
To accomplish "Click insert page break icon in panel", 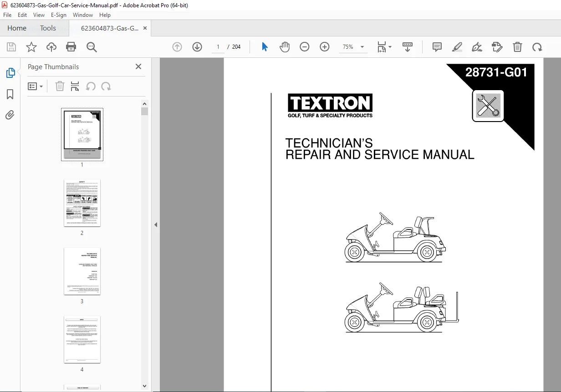I will (75, 86).
